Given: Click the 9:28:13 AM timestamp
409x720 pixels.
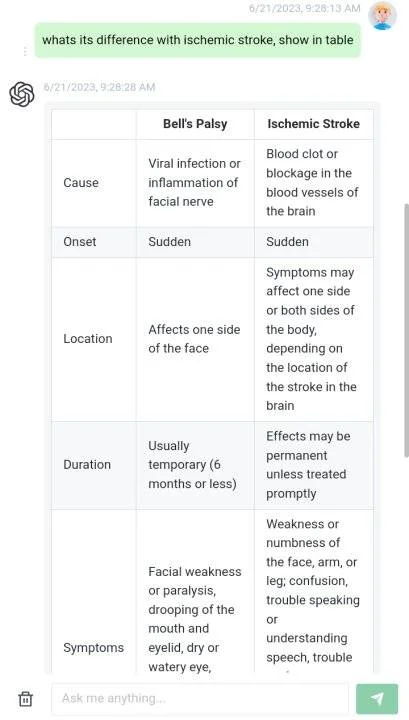Looking at the screenshot, I should click(305, 8).
